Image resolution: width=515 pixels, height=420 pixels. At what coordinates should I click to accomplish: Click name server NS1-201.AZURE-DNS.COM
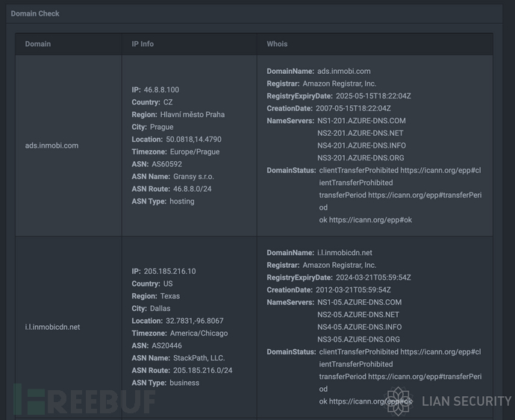coord(361,121)
